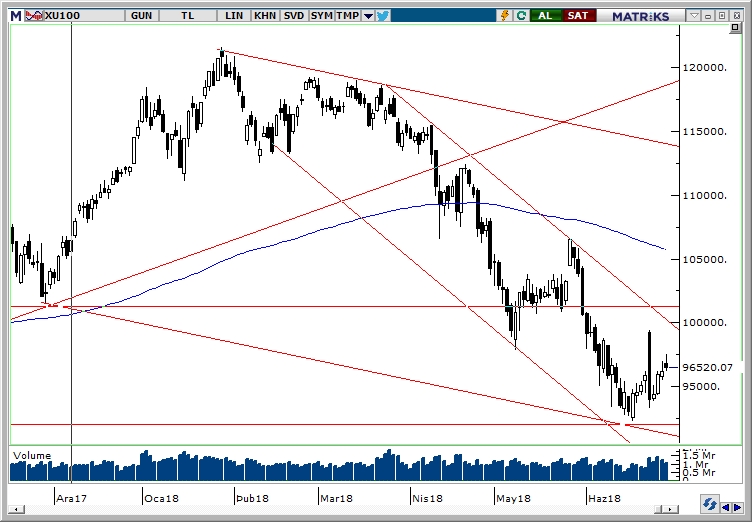Click the 95000. price axis label
The width and height of the screenshot is (752, 522).
pos(701,386)
